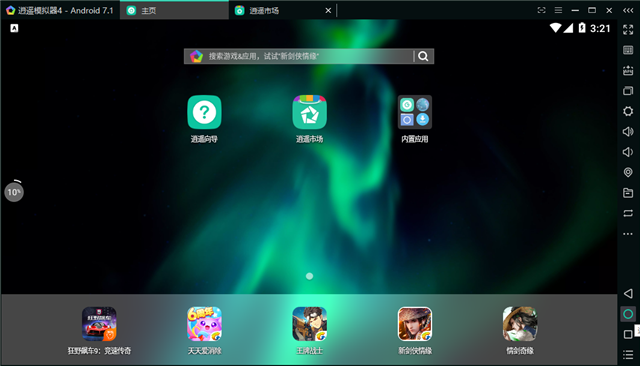Switch to the 逍遥市场 tab
Image resolution: width=640 pixels, height=366 pixels.
tap(282, 11)
